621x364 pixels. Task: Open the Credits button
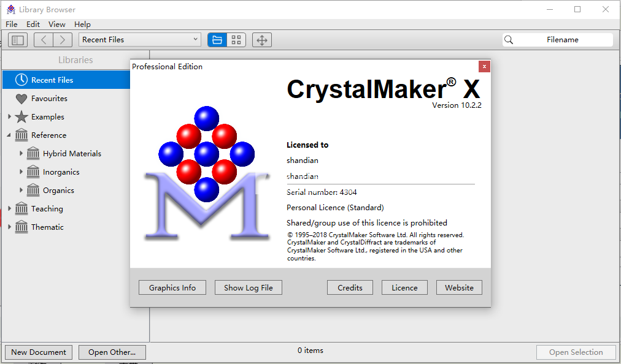[350, 287]
